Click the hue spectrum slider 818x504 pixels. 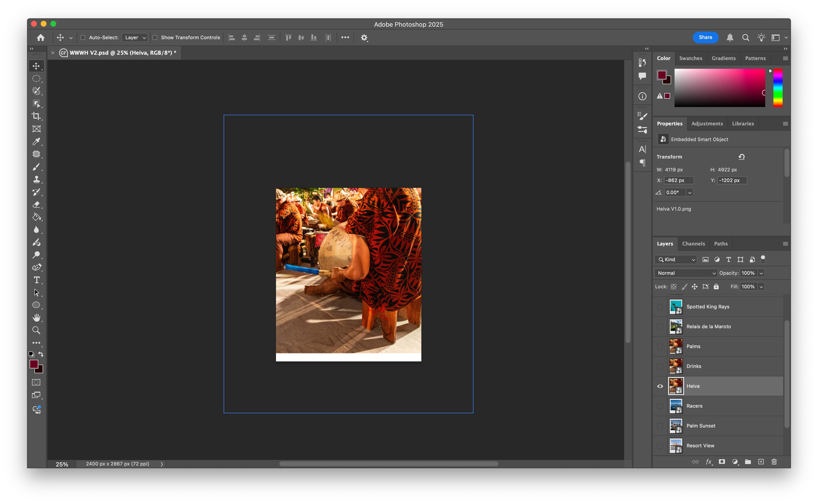(x=778, y=88)
